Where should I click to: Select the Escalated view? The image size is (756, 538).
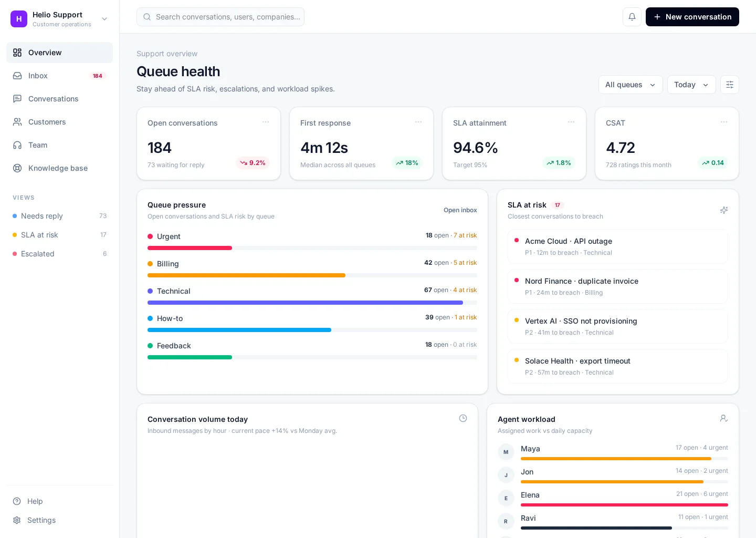point(59,254)
